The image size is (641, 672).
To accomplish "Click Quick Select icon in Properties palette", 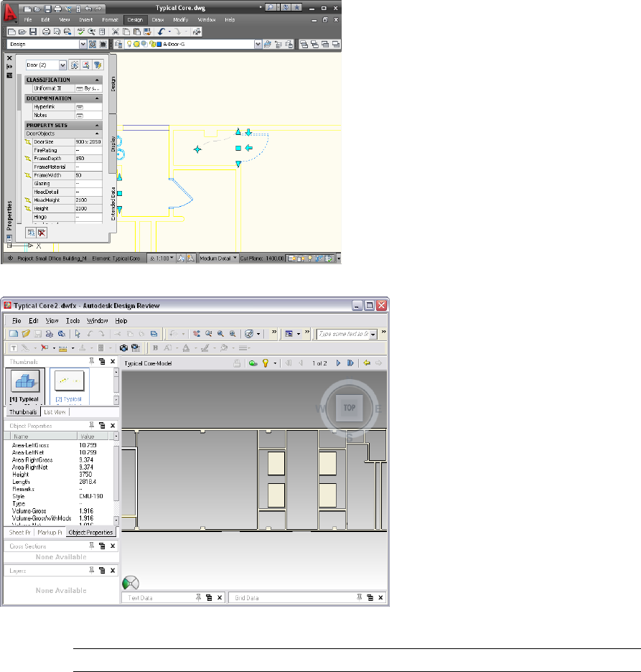I will (98, 65).
